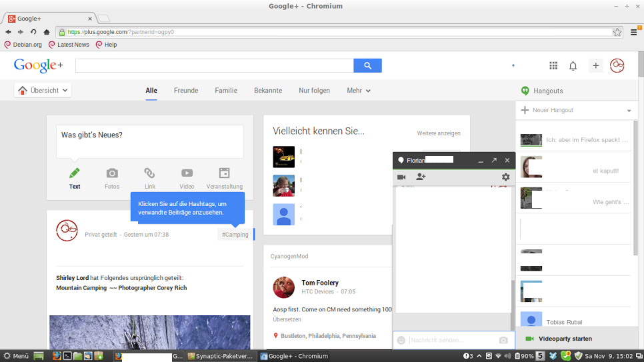
Task: Open the Menü start button
Action: pyautogui.click(x=15, y=356)
